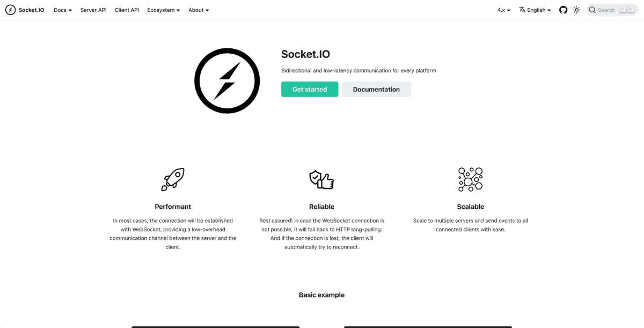Image resolution: width=644 pixels, height=328 pixels.
Task: Click the Socket.IO brand text link
Action: (32, 10)
